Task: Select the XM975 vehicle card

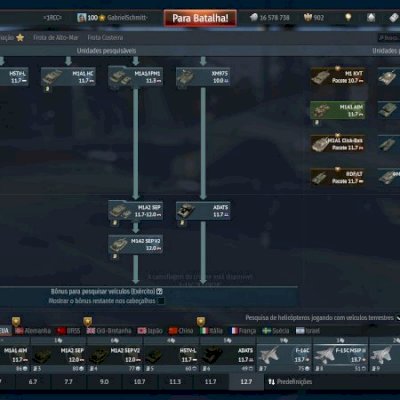Action: (203, 77)
